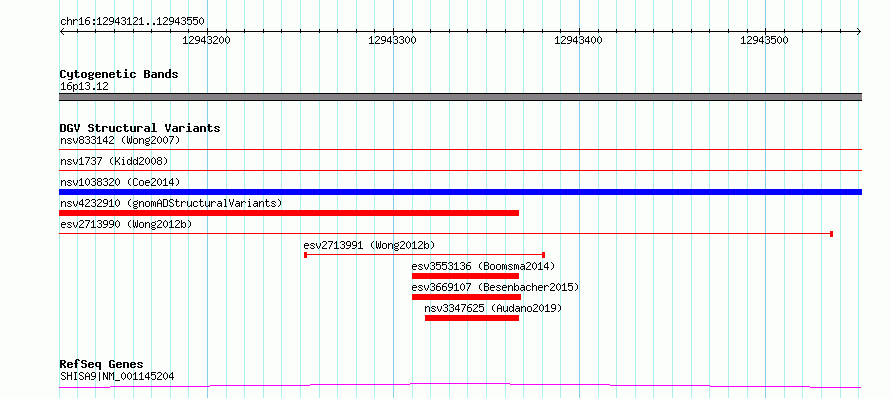
Task: Click the red esv3669107 Besenbacher2015 bar
Action: (x=467, y=297)
